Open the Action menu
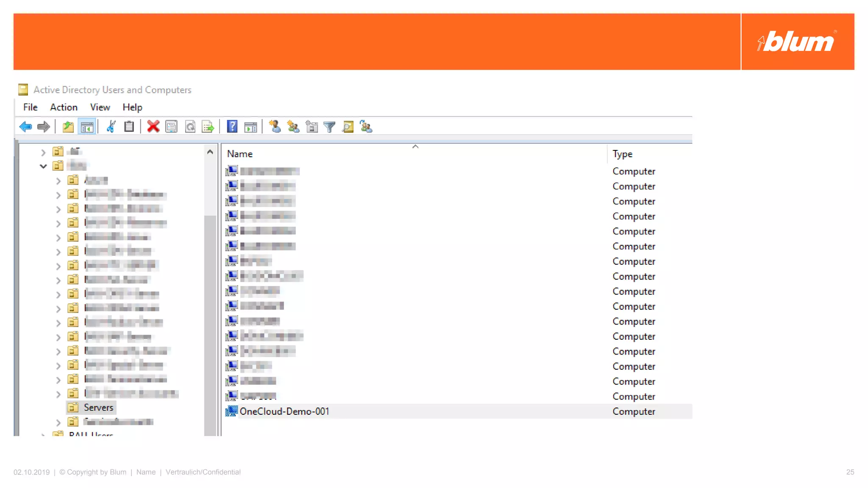This screenshot has width=868, height=488. click(x=64, y=107)
